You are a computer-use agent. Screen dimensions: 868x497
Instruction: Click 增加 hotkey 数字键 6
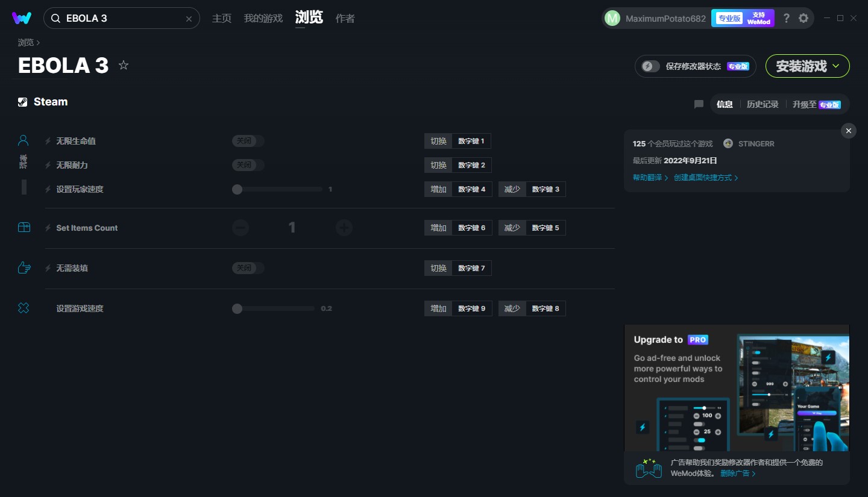tap(458, 228)
